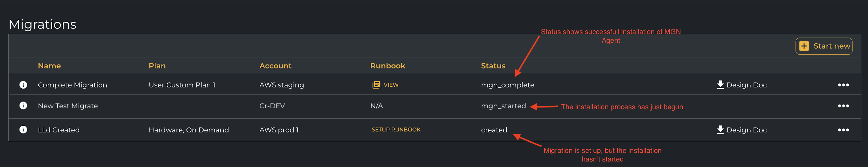
Task: Open three-dot menu for New Test Migrate
Action: (x=843, y=106)
